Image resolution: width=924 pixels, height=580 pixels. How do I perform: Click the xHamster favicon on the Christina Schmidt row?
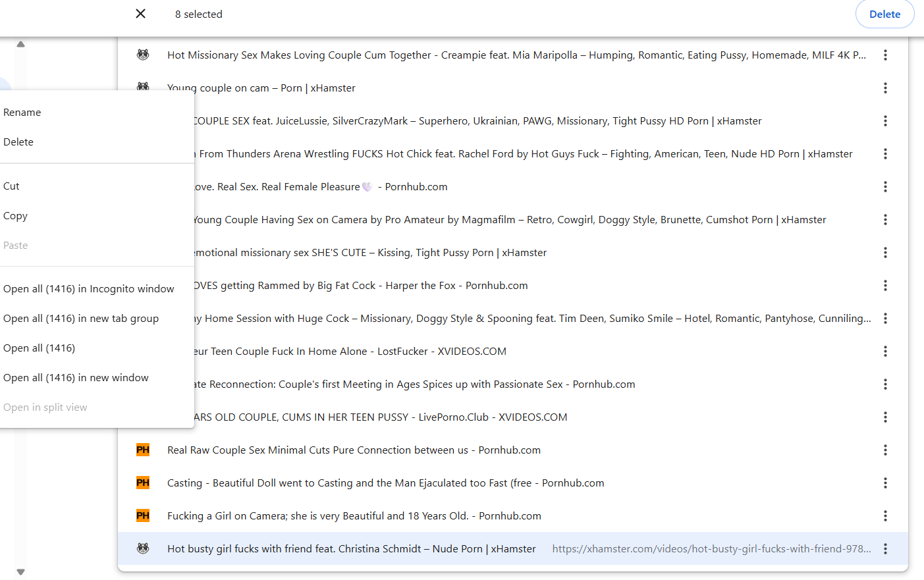point(143,548)
